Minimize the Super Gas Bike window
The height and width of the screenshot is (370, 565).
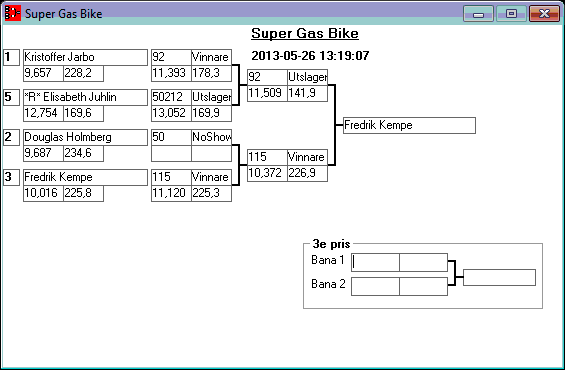478,14
